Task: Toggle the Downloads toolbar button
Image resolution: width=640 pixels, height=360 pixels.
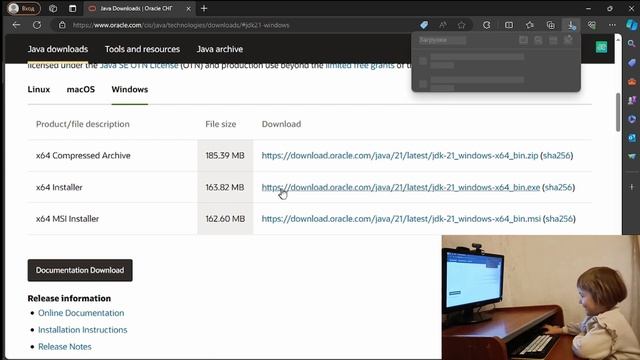Action: 572,25
